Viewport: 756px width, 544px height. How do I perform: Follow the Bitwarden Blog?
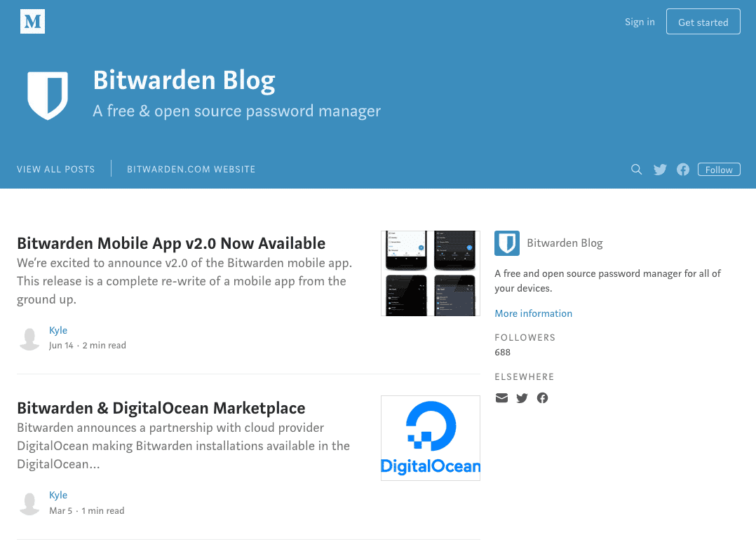click(718, 169)
